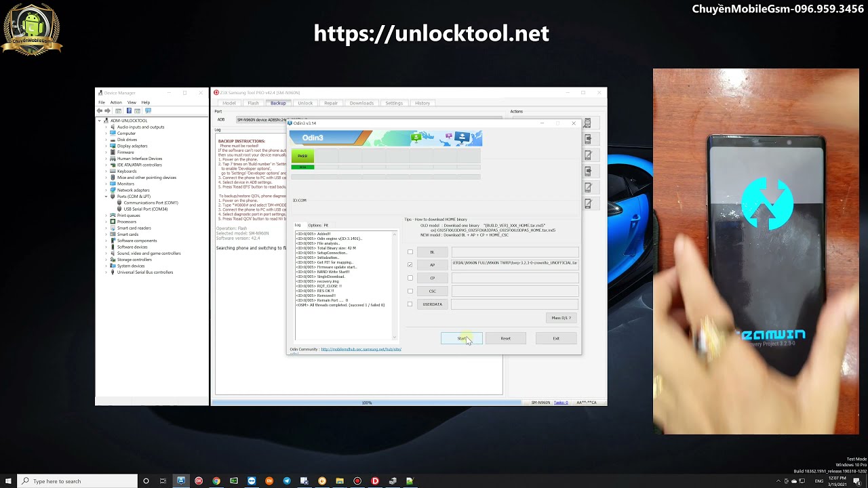Enable the BL checkbox in Odin3
This screenshot has width=868, height=488.
(410, 252)
